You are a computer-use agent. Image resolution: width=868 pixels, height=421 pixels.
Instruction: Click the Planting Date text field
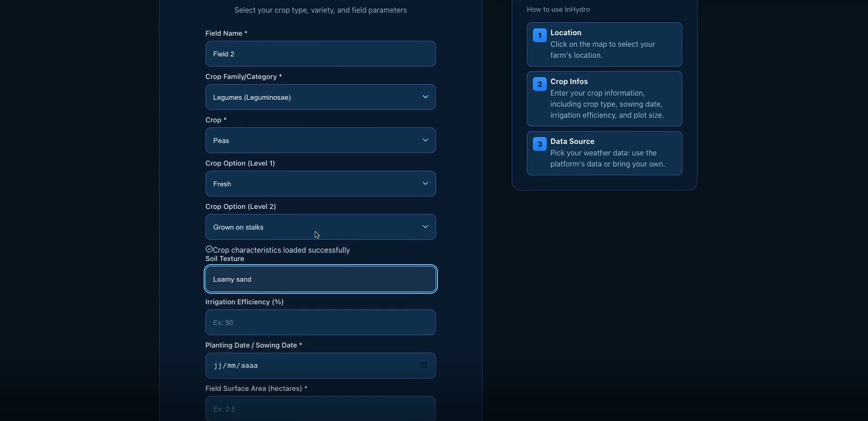point(312,366)
